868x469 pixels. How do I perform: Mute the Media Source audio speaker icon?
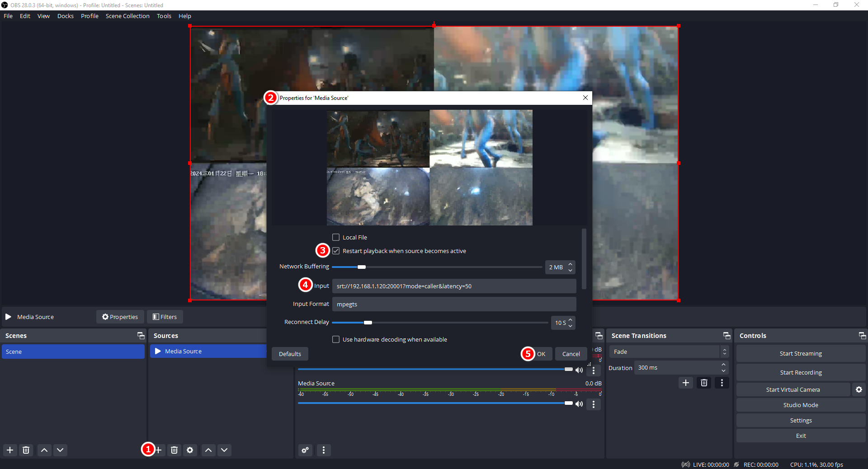point(579,404)
